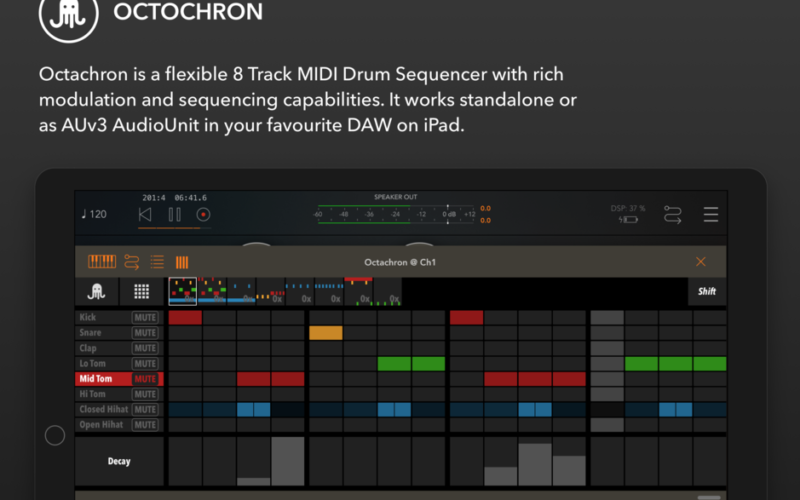The width and height of the screenshot is (800, 500).
Task: Adjust the tall Decay bar on step eleven
Action: point(535,464)
